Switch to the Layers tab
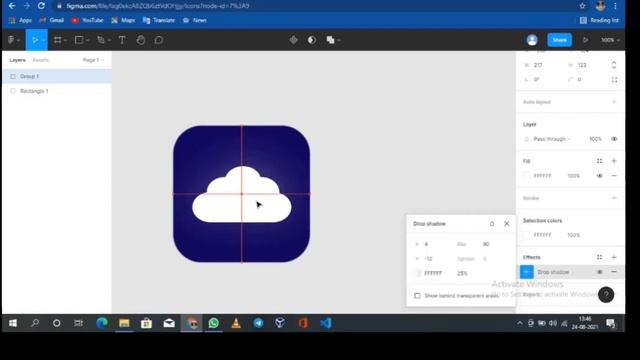640x360 pixels. 17,60
